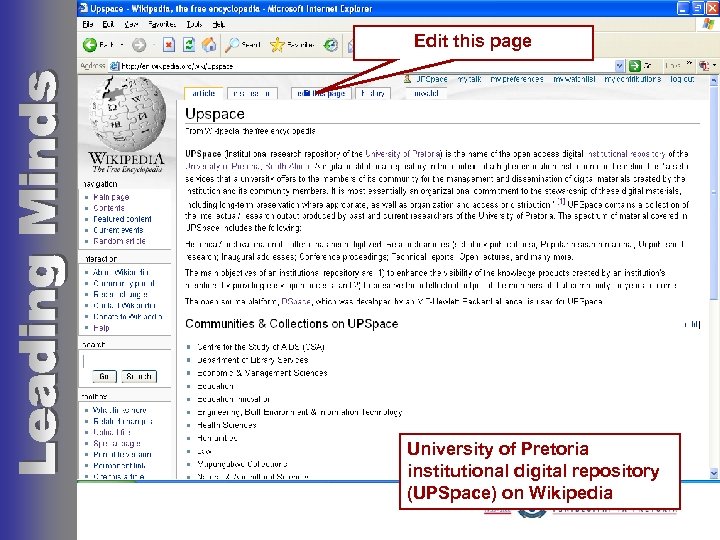Open the Tools menu
The width and height of the screenshot is (720, 540).
pos(194,24)
